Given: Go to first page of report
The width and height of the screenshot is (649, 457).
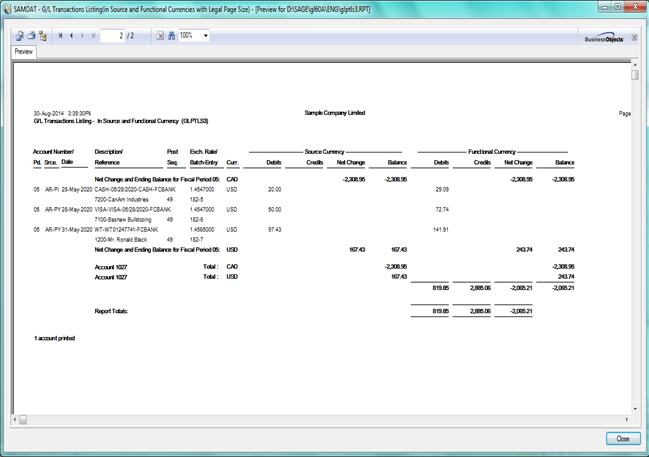Looking at the screenshot, I should click(x=60, y=36).
